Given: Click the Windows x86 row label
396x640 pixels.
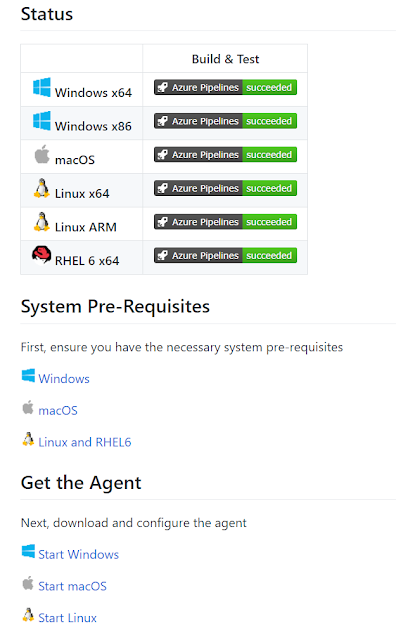Looking at the screenshot, I should click(x=93, y=126).
